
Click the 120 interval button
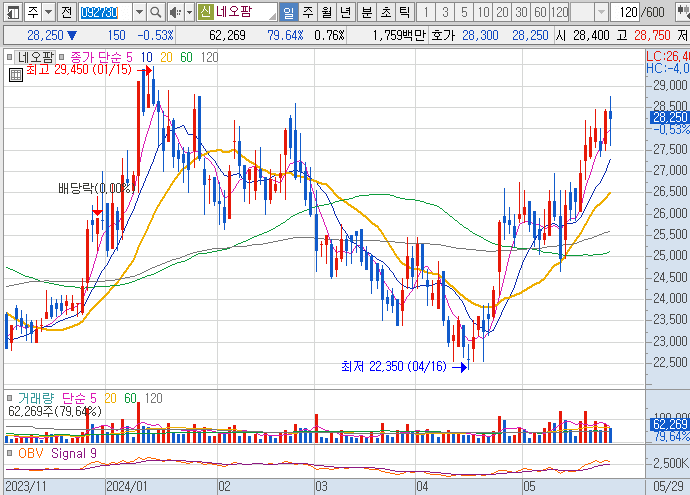click(x=559, y=12)
